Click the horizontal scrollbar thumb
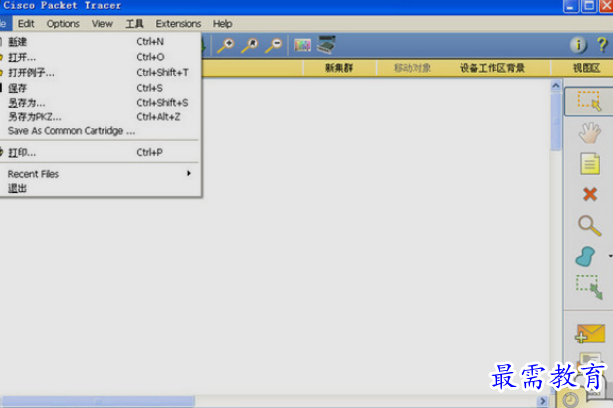 [98, 401]
